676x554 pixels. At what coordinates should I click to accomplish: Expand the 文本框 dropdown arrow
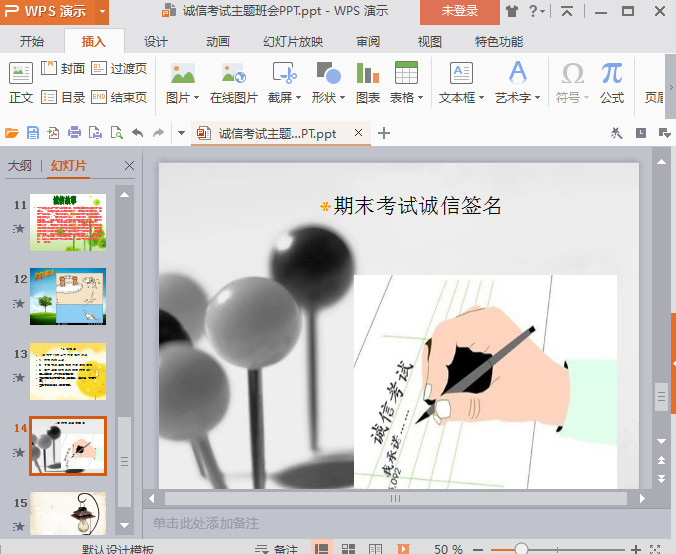(x=481, y=98)
